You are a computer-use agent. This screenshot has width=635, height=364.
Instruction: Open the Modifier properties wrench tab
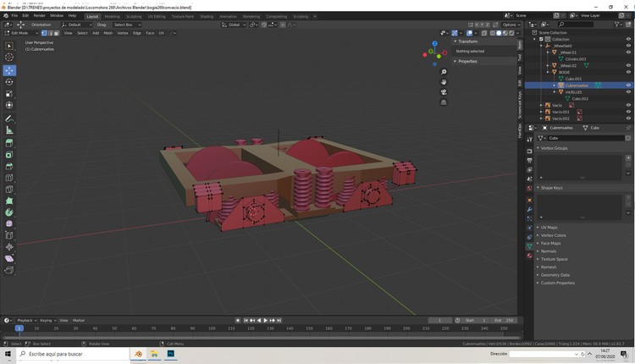coord(529,209)
